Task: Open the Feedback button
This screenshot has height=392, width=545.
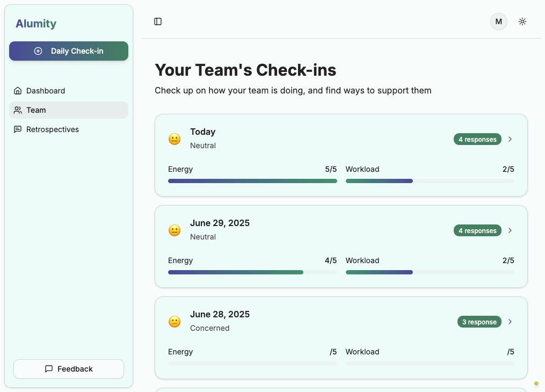Action: tap(69, 369)
